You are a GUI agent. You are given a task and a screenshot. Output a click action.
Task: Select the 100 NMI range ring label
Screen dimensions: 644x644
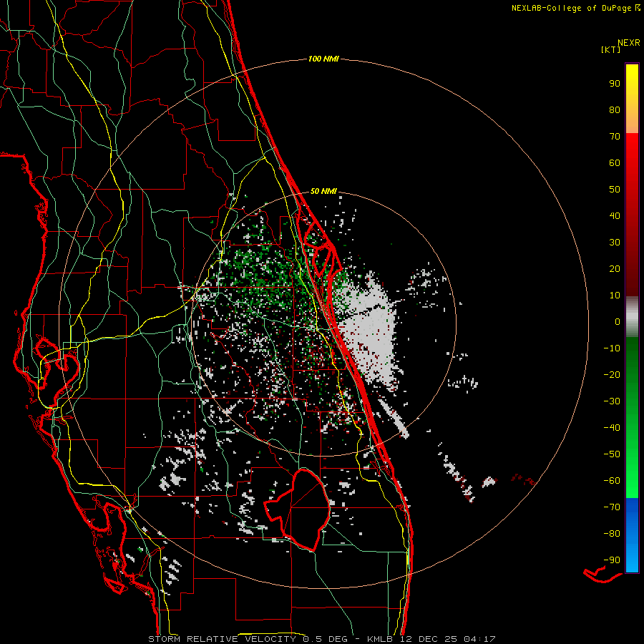tap(323, 59)
